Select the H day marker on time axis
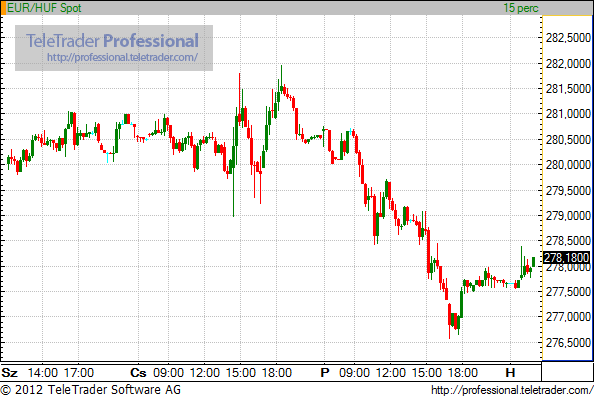This screenshot has width=594, height=399. [x=510, y=372]
